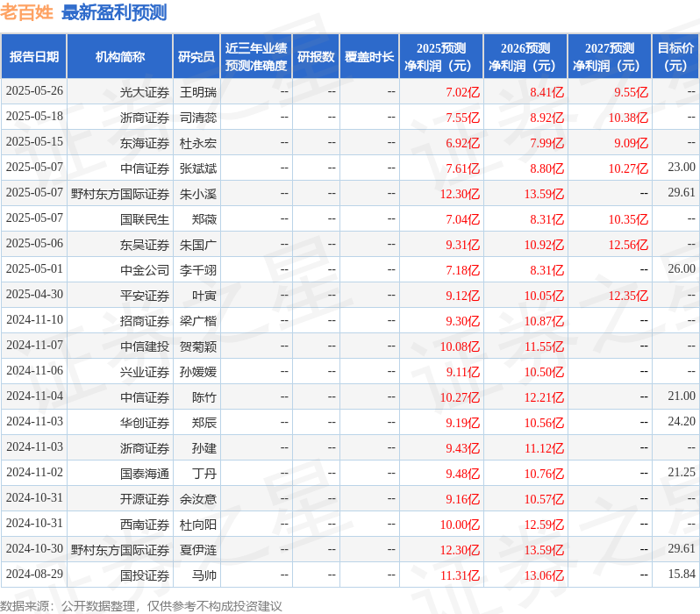Click institution 国投证券
Image resolution: width=700 pixels, height=614 pixels.
click(x=145, y=576)
